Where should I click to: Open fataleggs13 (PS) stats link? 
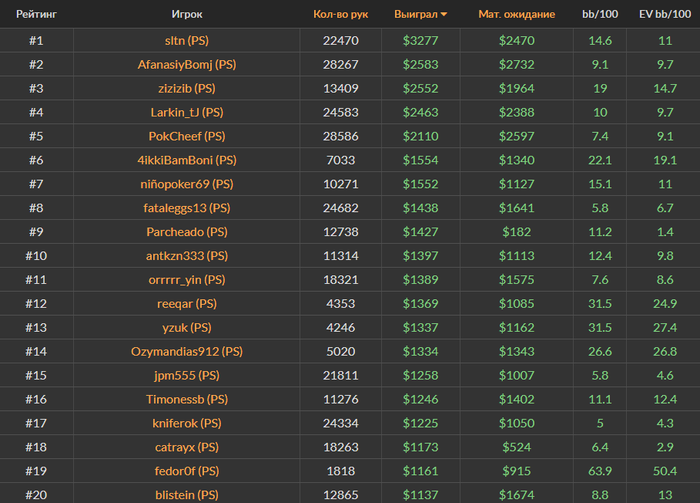187,208
